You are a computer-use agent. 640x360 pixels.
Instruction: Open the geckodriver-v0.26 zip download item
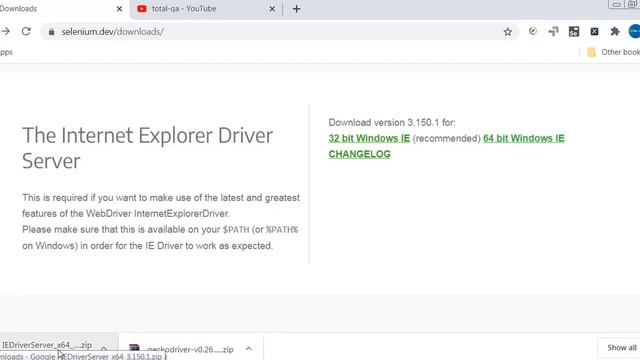coord(190,349)
